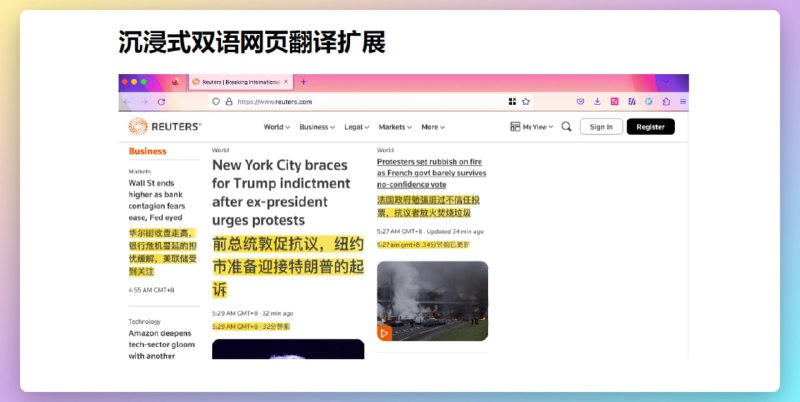The height and width of the screenshot is (402, 800).
Task: Open New York City braces for Trump headline
Action: point(281,192)
